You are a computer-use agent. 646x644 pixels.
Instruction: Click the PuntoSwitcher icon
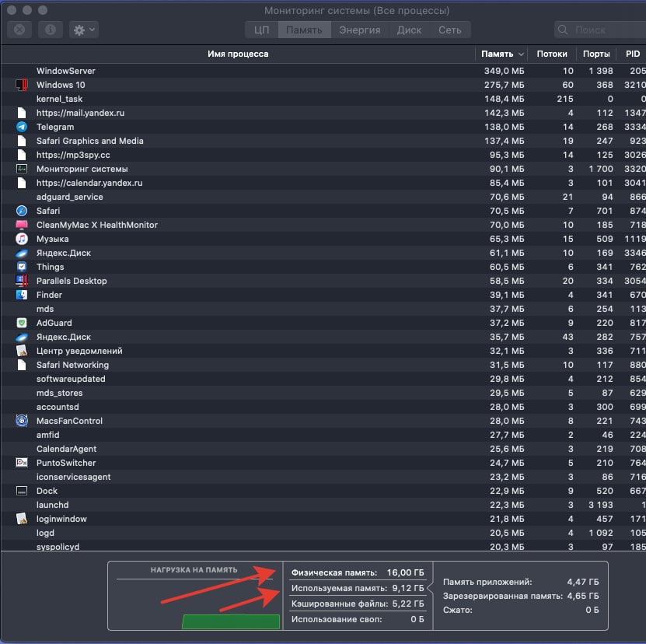[x=22, y=463]
